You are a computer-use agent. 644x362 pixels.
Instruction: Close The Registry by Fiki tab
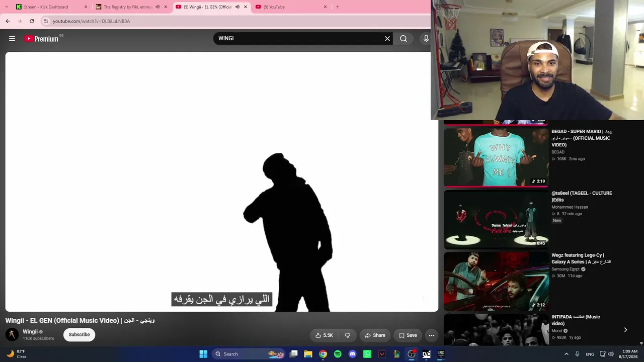(x=166, y=7)
